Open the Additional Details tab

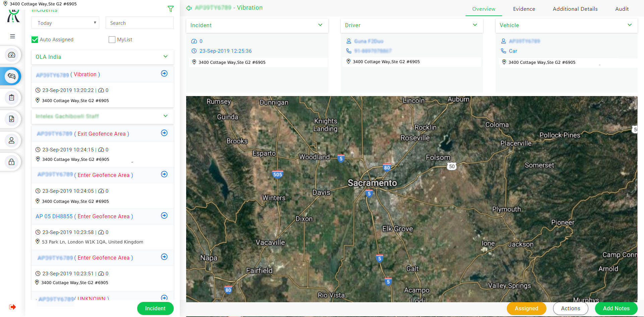pos(575,9)
